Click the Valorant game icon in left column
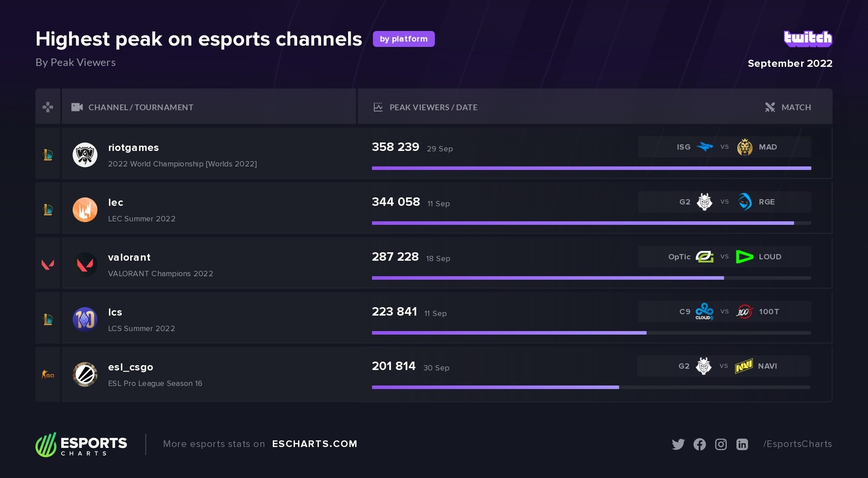This screenshot has width=868, height=478. point(48,265)
